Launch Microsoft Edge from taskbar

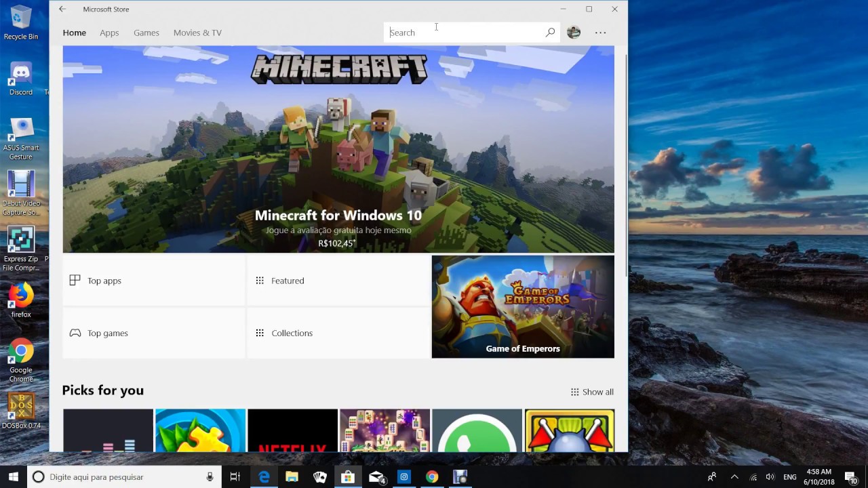(264, 477)
